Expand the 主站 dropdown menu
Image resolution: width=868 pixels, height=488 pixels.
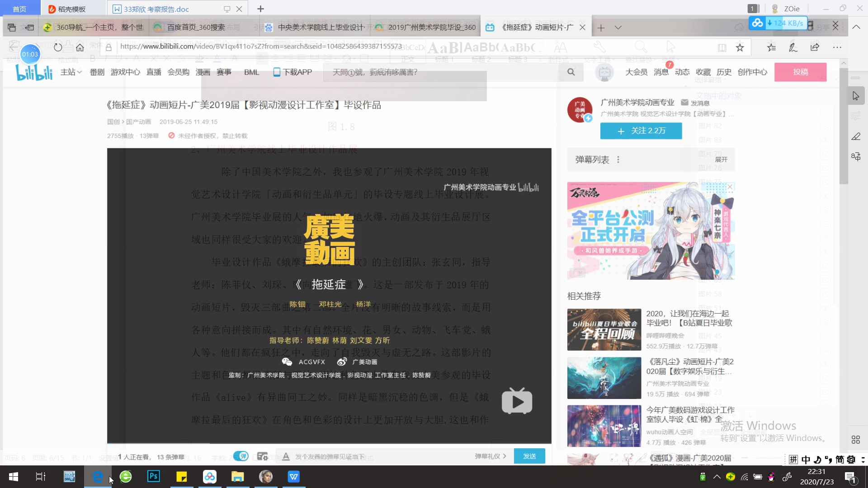coord(71,72)
